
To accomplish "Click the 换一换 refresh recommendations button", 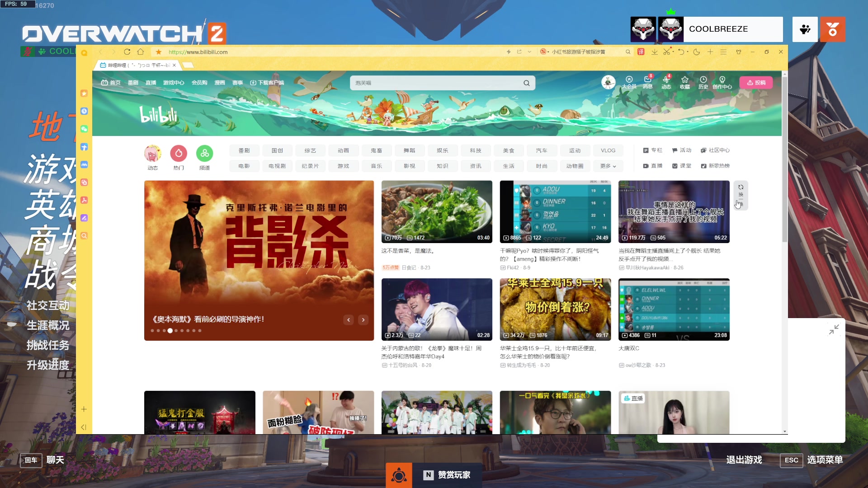I will (741, 195).
